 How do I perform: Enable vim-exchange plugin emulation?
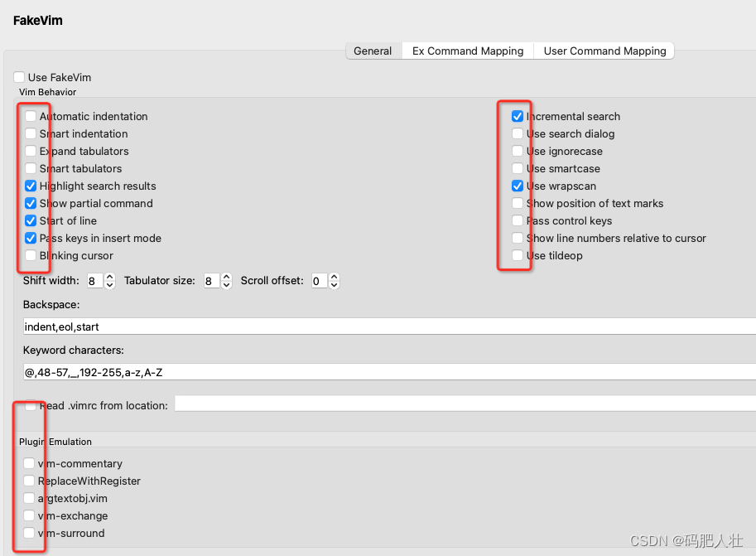click(29, 515)
